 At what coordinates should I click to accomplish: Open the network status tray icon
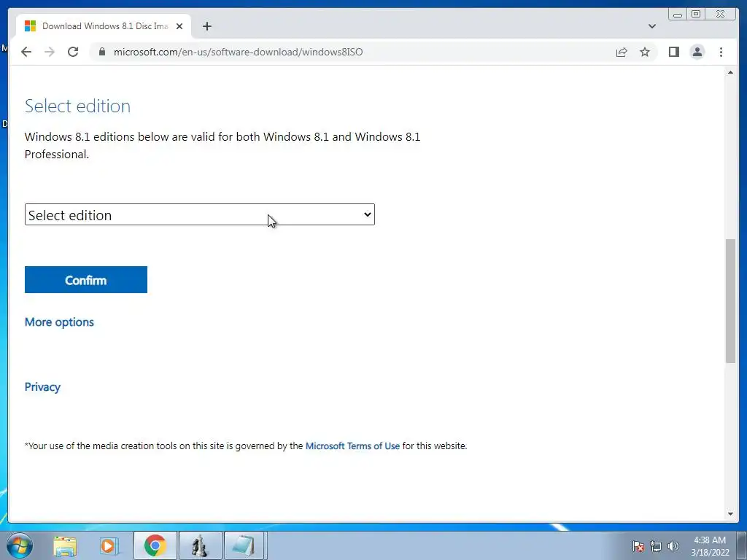click(x=656, y=546)
